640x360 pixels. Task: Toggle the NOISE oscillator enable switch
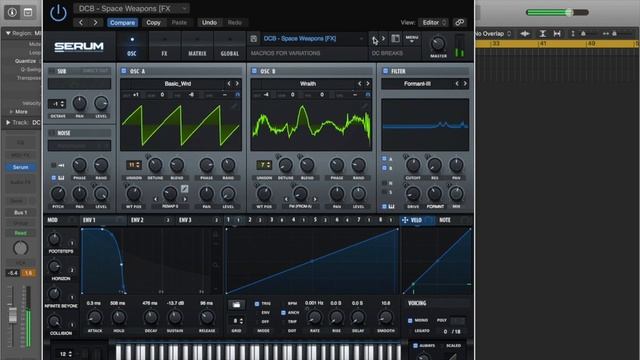[52, 133]
